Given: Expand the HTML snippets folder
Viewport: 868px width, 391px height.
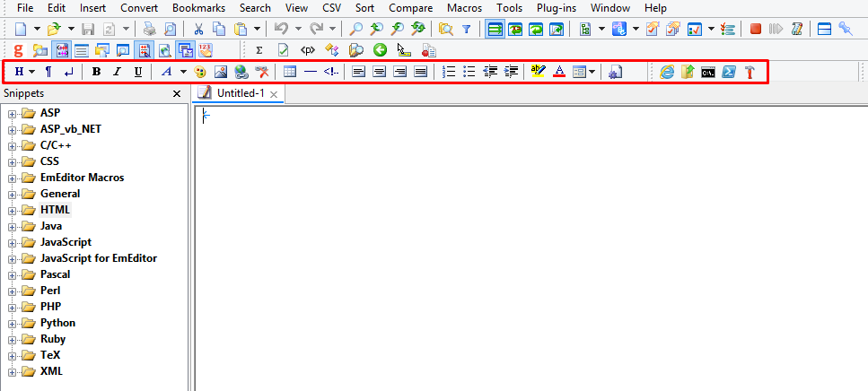Looking at the screenshot, I should pos(12,210).
